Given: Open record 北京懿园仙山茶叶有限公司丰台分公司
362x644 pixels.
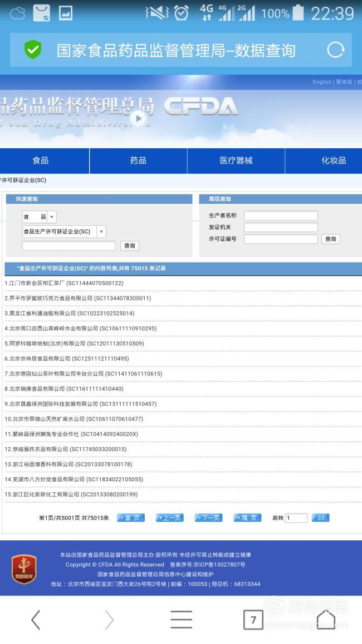Looking at the screenshot, I should pyautogui.click(x=84, y=374).
